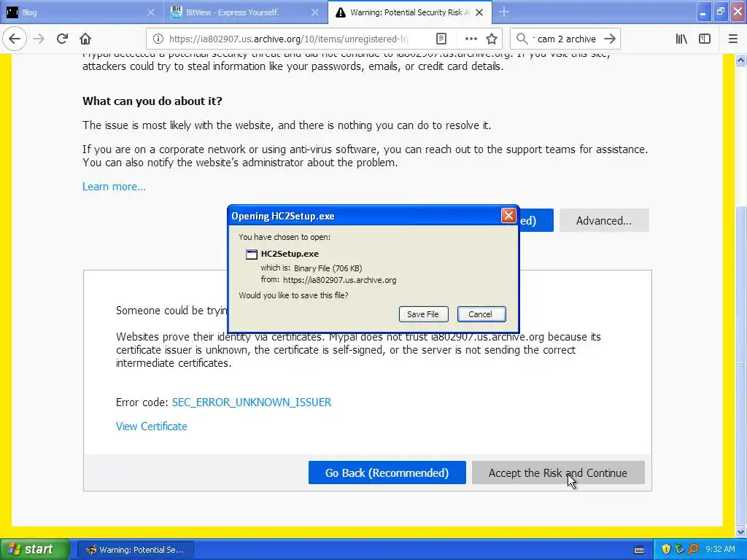The width and height of the screenshot is (747, 560).
Task: Click the HC2Setup.exe file name text
Action: point(290,254)
